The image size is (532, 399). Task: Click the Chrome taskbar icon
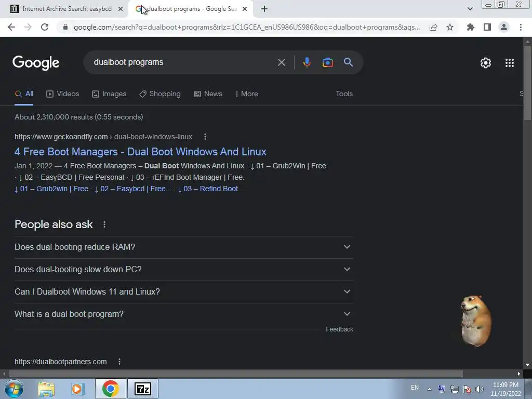(x=110, y=389)
